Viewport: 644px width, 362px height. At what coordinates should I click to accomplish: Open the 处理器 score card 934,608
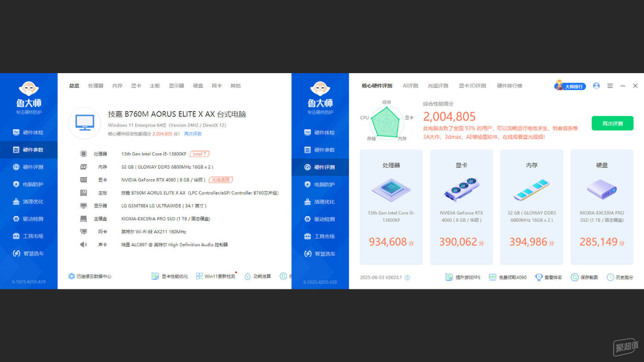tap(391, 207)
